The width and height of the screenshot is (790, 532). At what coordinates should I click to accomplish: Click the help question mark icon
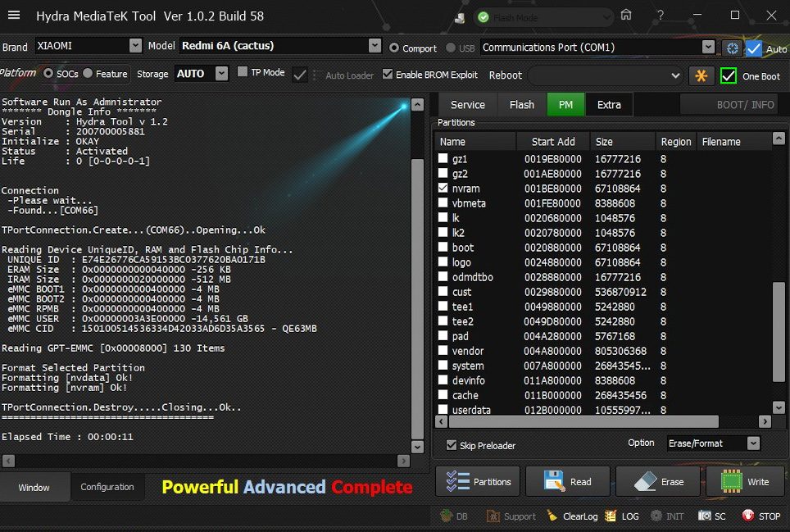661,15
